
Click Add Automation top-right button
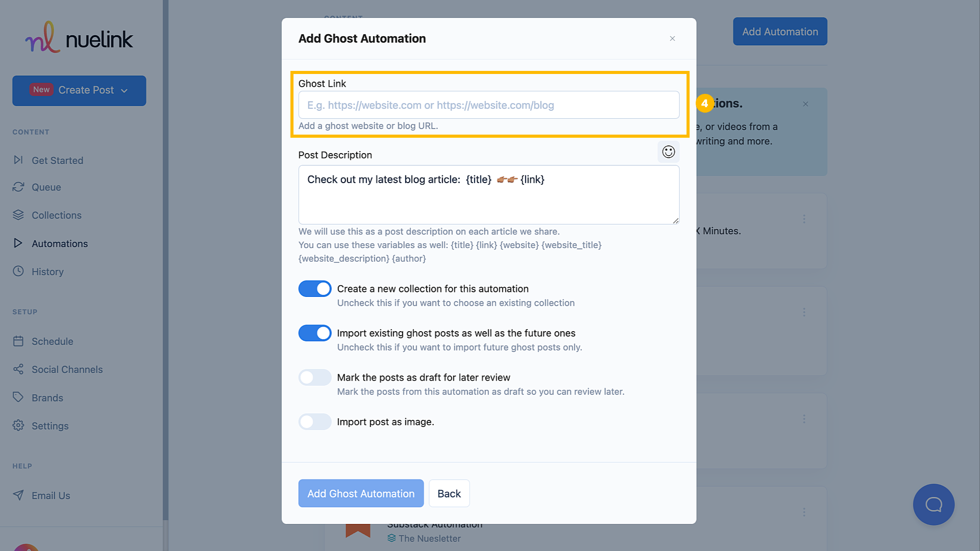780,31
